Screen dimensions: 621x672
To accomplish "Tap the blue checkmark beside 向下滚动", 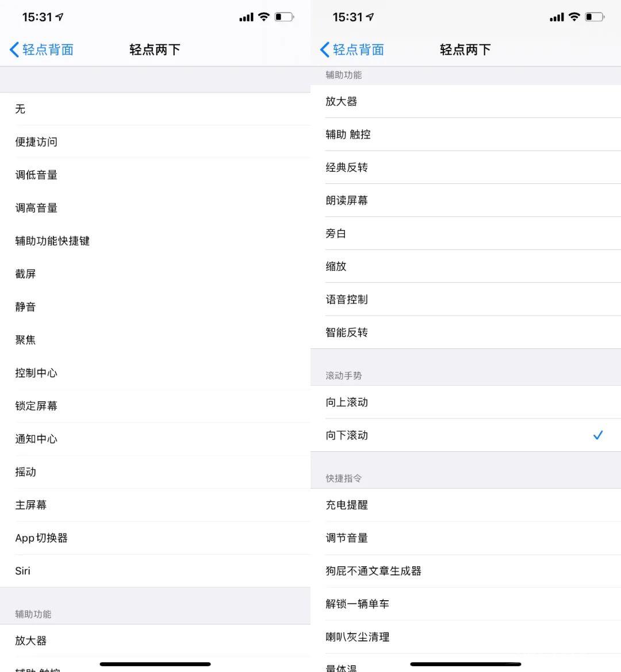I will 599,435.
